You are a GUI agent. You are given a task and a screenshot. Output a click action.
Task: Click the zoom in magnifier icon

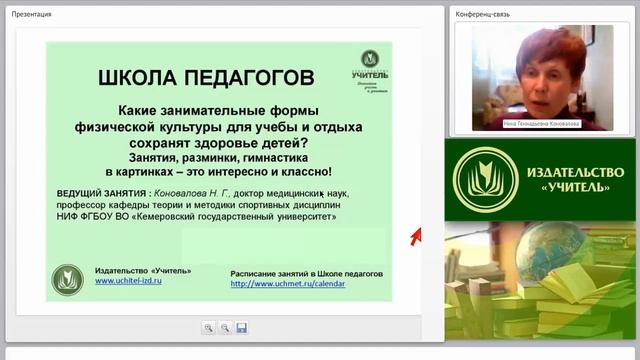[x=209, y=328]
